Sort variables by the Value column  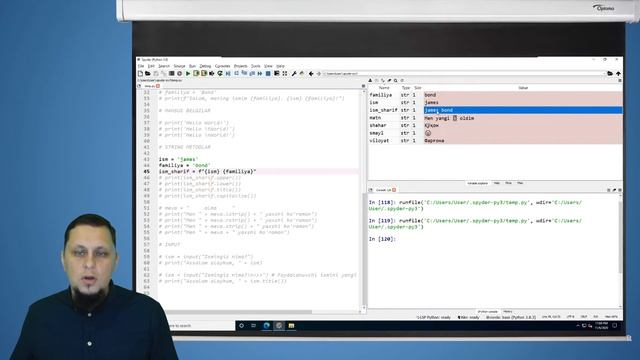click(x=523, y=88)
